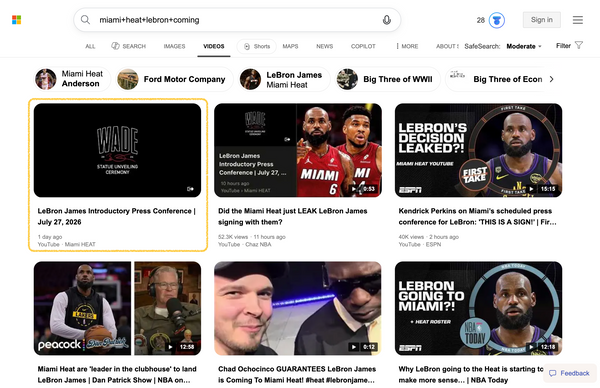Select the VIDEOS tab
600x388 pixels.
click(x=214, y=46)
